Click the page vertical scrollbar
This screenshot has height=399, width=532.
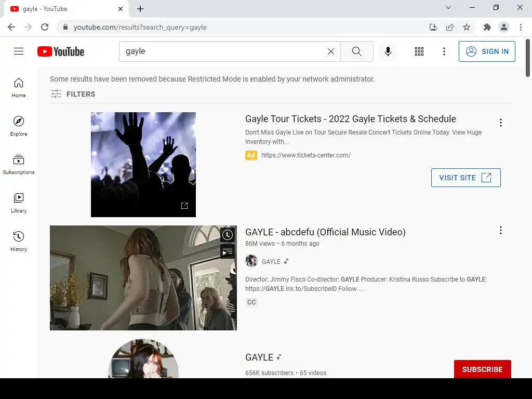pos(528,58)
